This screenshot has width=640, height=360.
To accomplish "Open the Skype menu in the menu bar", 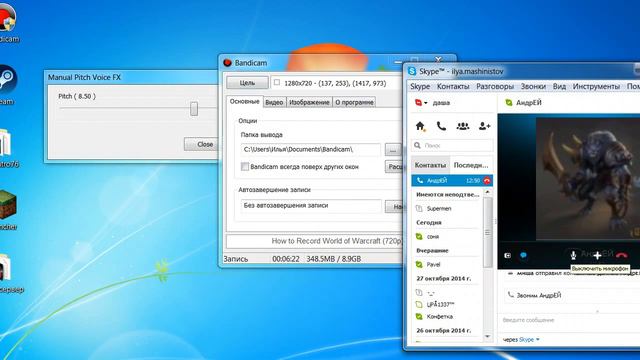I will coord(420,87).
